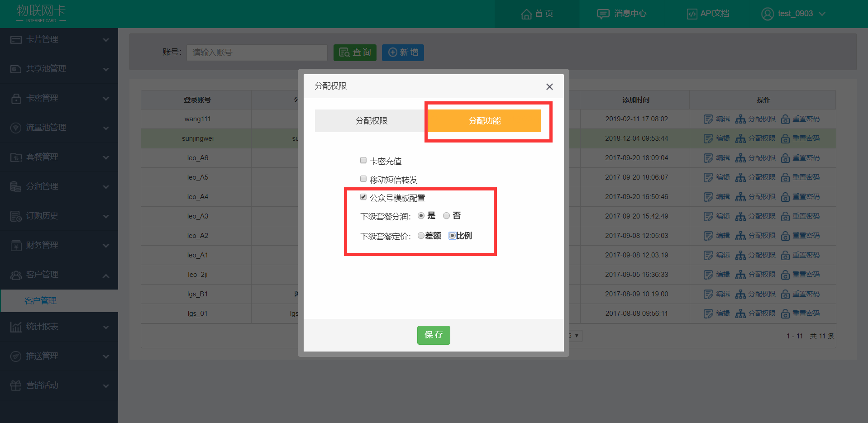Screen dimensions: 868x423
Task: Expand the 共享池管理 menu chevron
Action: point(106,69)
